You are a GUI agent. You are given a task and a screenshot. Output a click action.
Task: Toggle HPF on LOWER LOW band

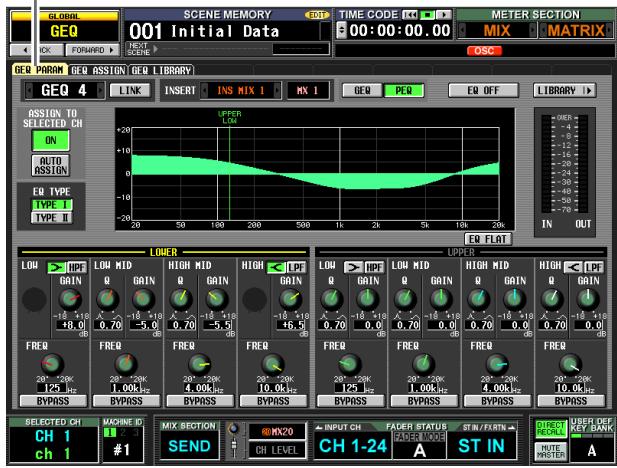pos(77,268)
